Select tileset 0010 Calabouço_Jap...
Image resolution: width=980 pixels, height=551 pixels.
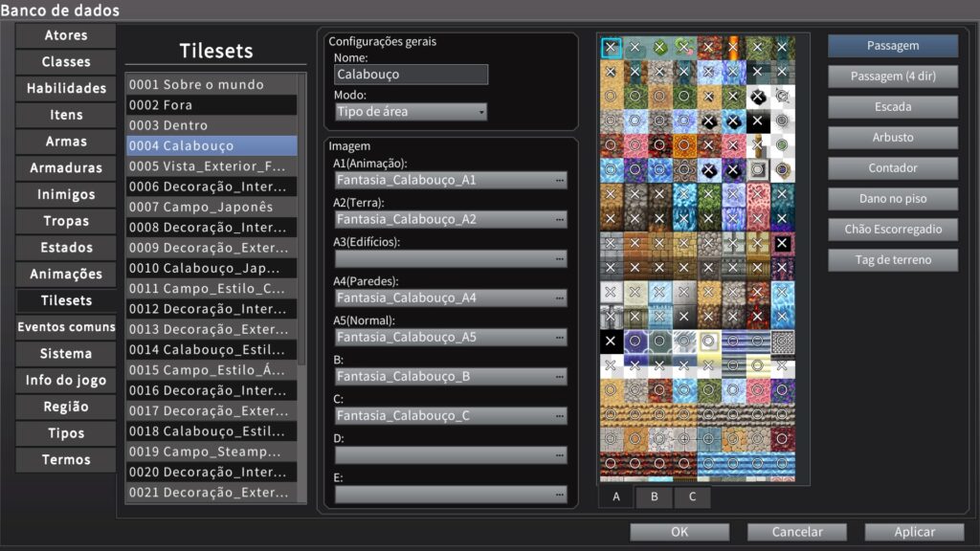[x=212, y=268]
